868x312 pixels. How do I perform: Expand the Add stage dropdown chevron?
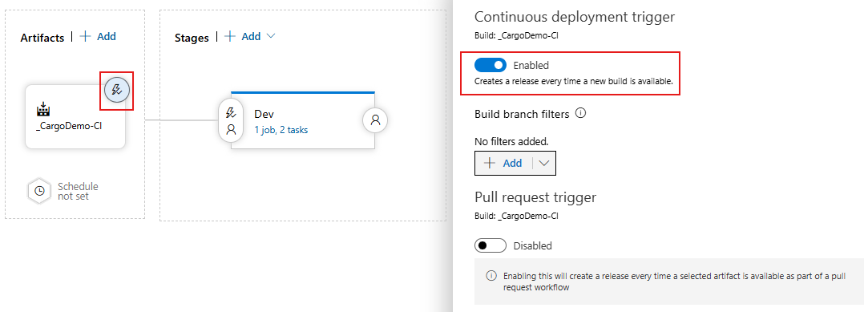tap(271, 36)
